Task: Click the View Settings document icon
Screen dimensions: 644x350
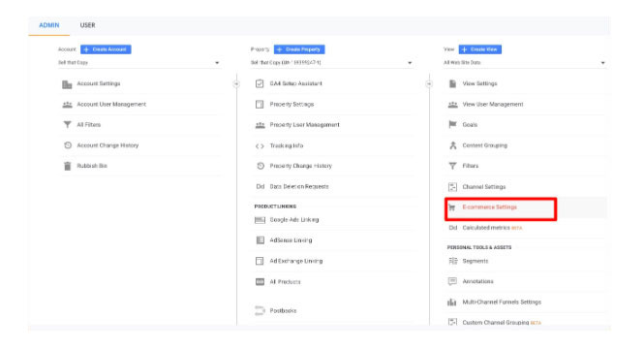Action: click(452, 83)
